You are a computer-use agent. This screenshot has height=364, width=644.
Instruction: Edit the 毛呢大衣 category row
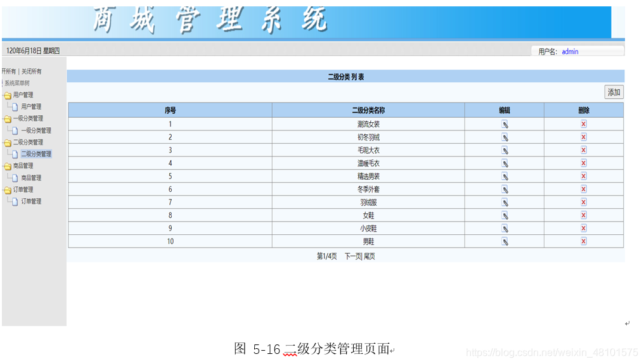click(x=505, y=151)
